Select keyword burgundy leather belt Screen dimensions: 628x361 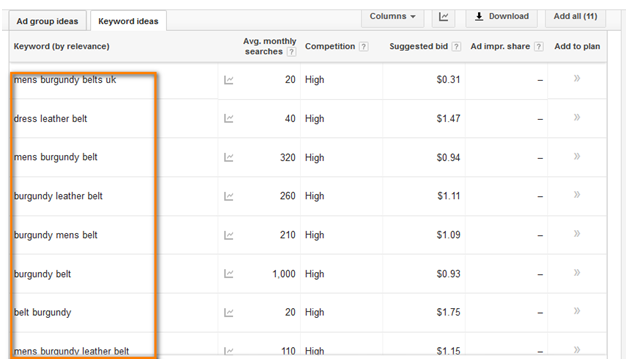coord(58,196)
